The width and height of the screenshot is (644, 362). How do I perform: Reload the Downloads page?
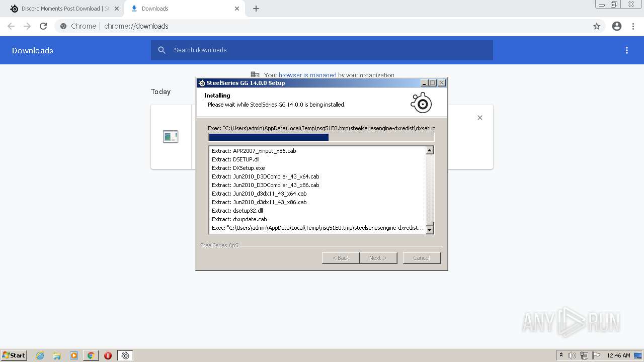(43, 26)
